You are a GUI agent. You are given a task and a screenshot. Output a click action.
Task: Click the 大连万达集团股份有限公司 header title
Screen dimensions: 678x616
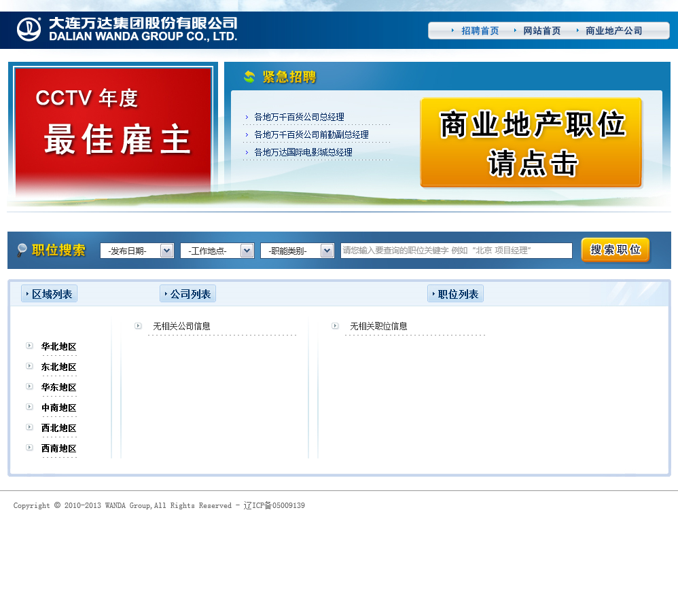[143, 23]
